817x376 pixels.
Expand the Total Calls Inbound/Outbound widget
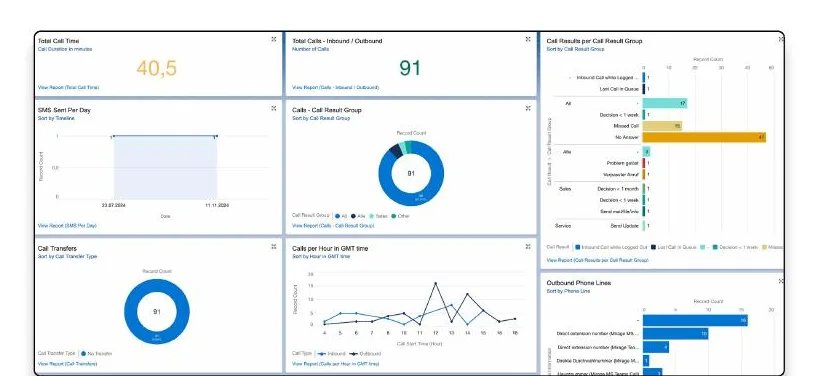tap(528, 39)
